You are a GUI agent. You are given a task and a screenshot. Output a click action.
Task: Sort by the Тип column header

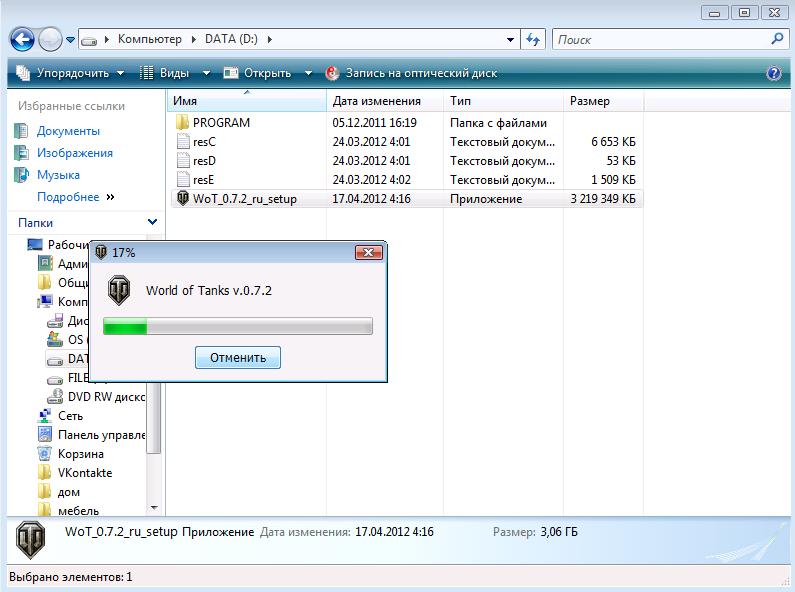tap(503, 101)
